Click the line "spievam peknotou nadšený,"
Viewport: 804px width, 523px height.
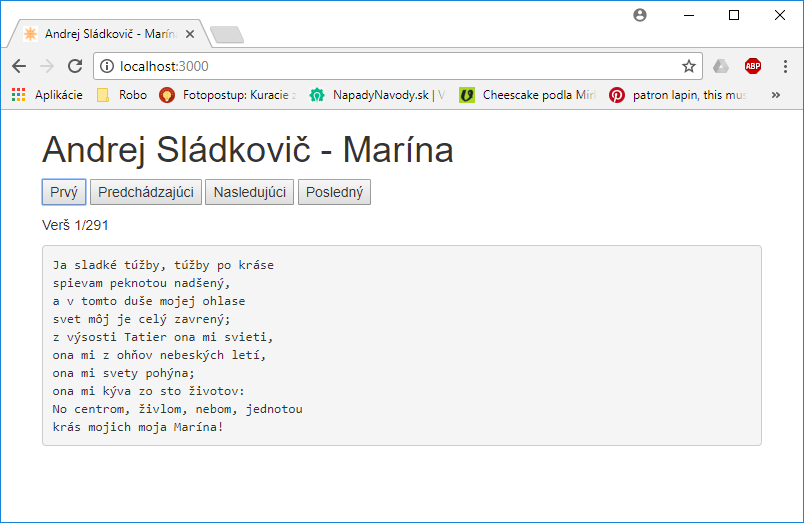tap(142, 283)
